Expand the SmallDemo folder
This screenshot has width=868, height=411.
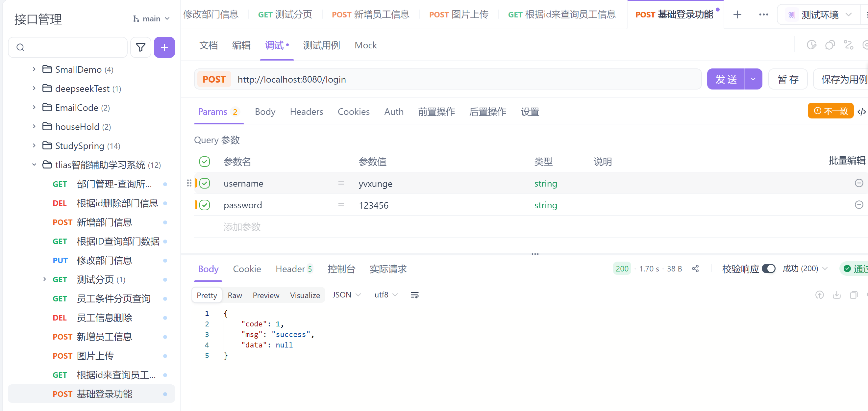click(x=34, y=69)
